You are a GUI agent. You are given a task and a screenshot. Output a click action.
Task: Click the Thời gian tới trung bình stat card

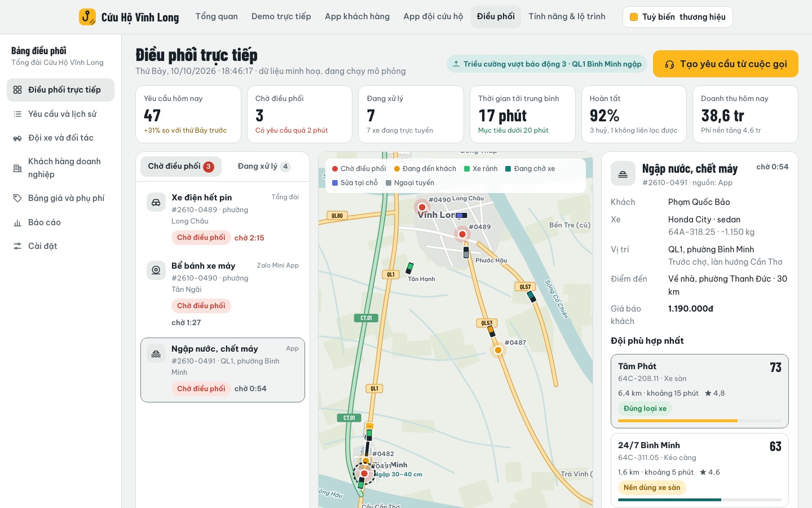coord(523,115)
